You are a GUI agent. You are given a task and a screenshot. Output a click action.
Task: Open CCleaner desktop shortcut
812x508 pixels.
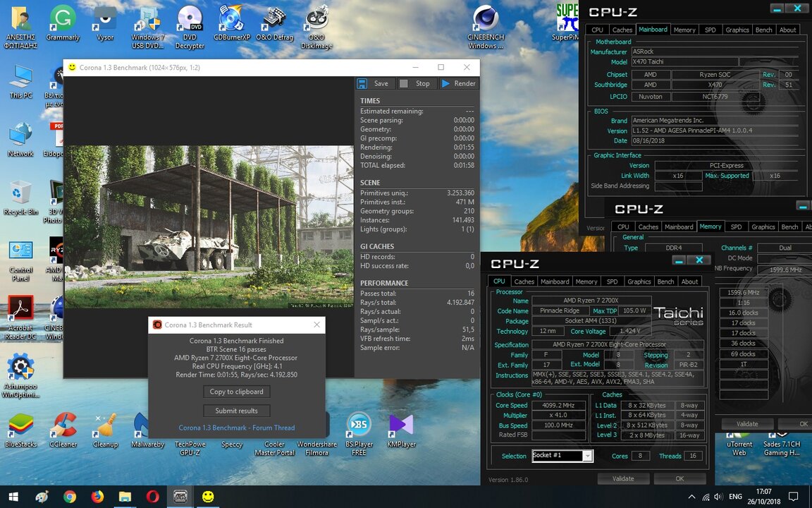(63, 430)
